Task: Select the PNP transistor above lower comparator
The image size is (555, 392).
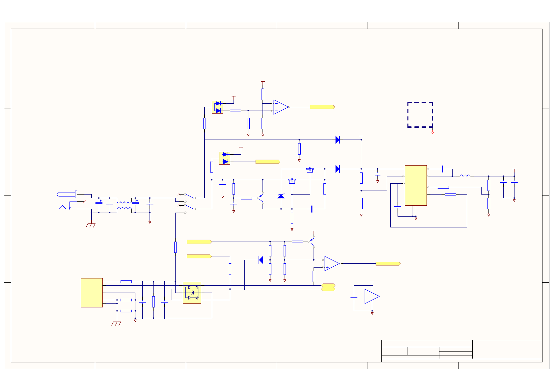Action: pyautogui.click(x=312, y=242)
